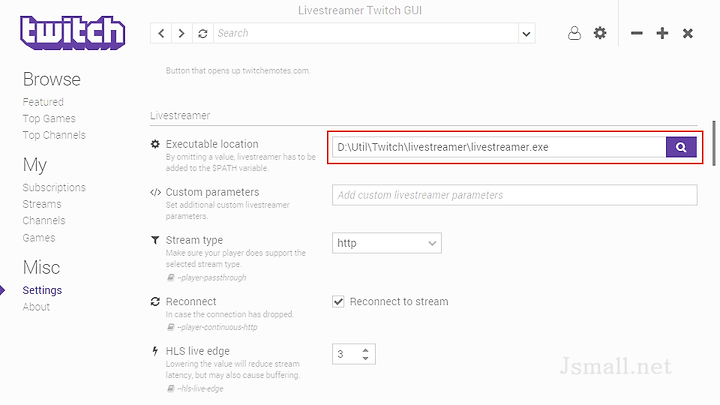Screen dimensions: 720x405
Task: Open About in the Misc section
Action: (x=36, y=307)
